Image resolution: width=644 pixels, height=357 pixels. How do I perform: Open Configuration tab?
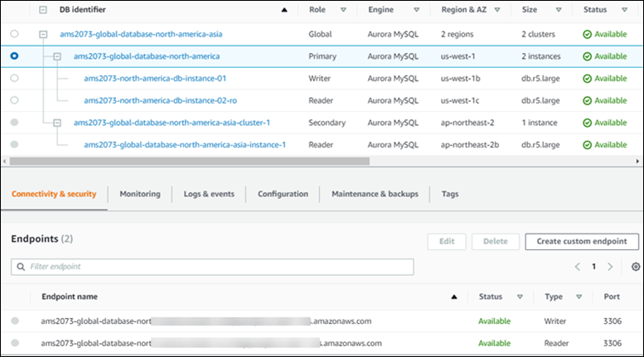click(283, 194)
